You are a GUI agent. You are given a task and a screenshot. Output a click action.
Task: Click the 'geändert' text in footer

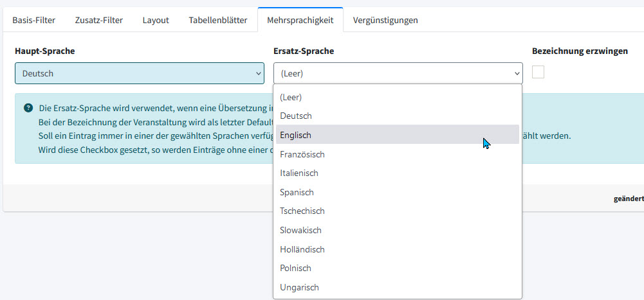(x=629, y=199)
